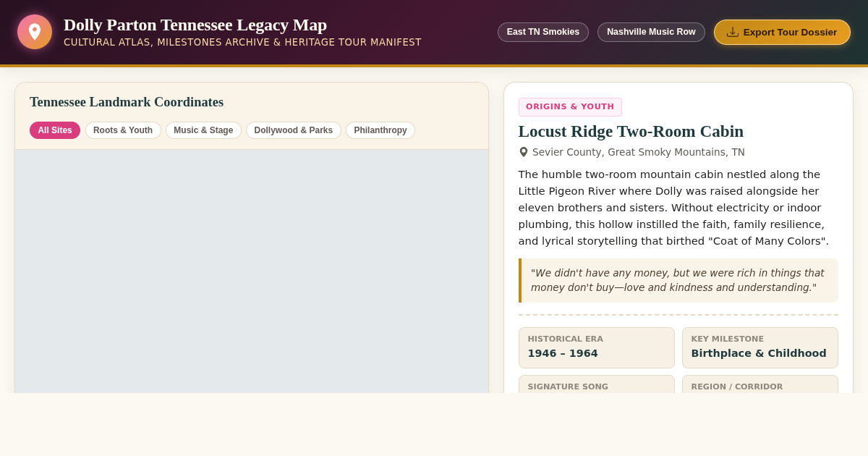This screenshot has height=456, width=868.
Task: Click the Key Milestone Birthplace & Childhood card
Action: point(760,347)
